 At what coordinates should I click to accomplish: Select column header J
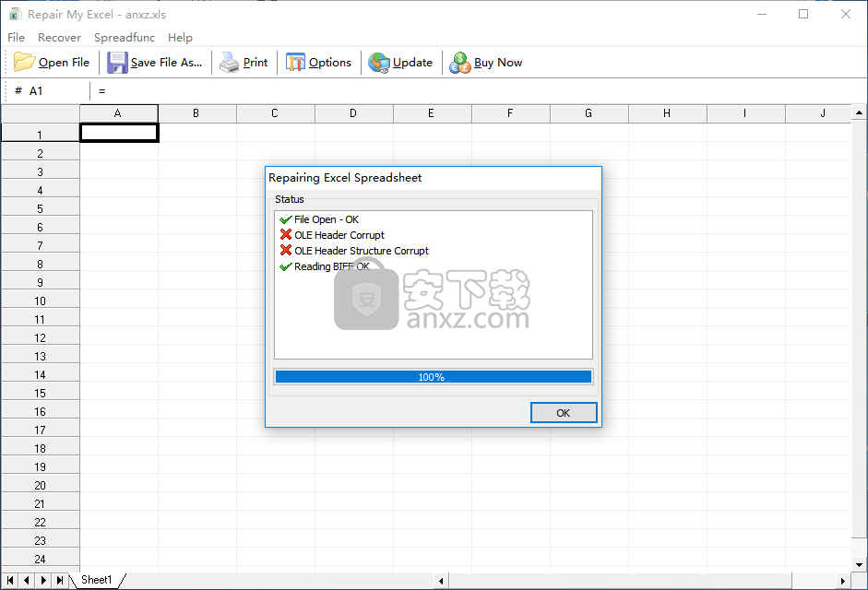point(818,113)
